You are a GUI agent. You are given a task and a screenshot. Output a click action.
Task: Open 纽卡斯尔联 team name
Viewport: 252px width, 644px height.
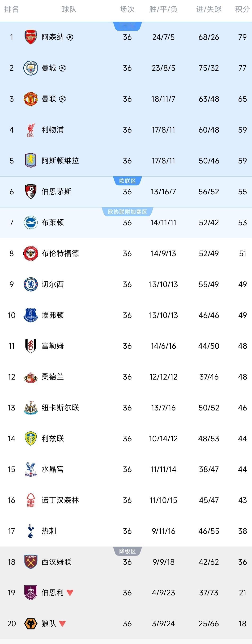[60, 408]
